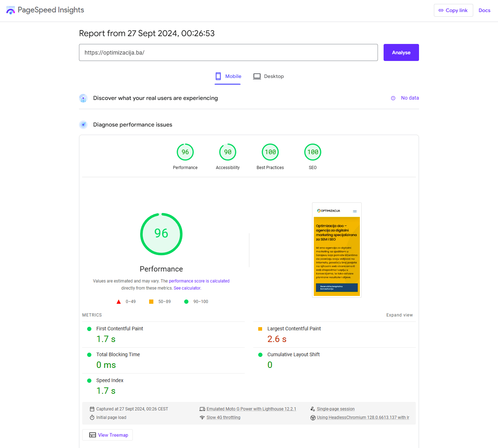Click the real users experience icon
The image size is (498, 448).
click(83, 98)
